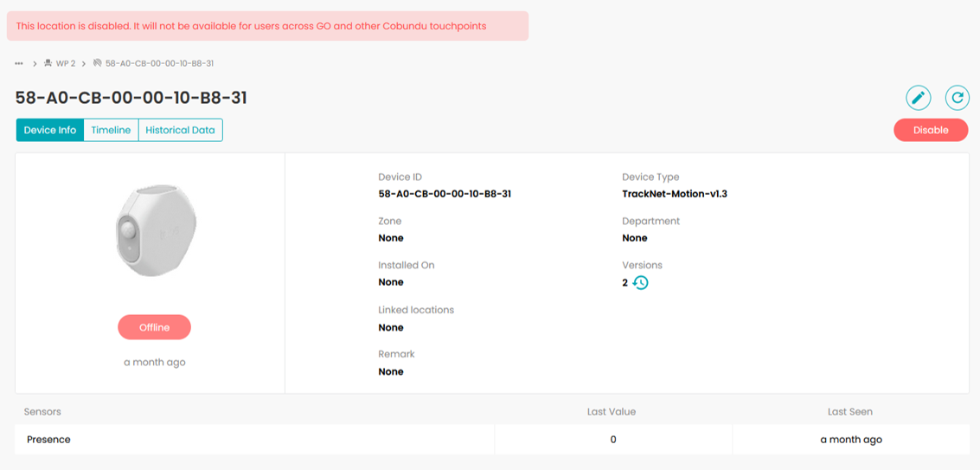
Task: Click the circular refresh icon
Action: click(957, 99)
